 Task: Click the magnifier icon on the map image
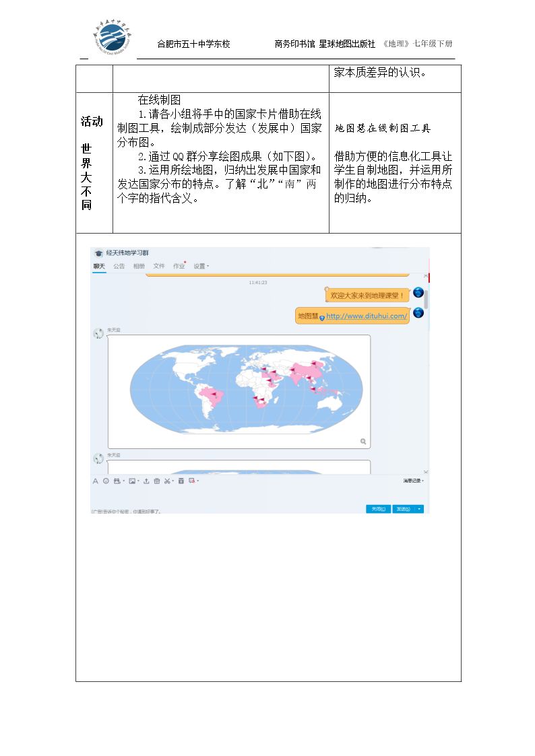363,441
